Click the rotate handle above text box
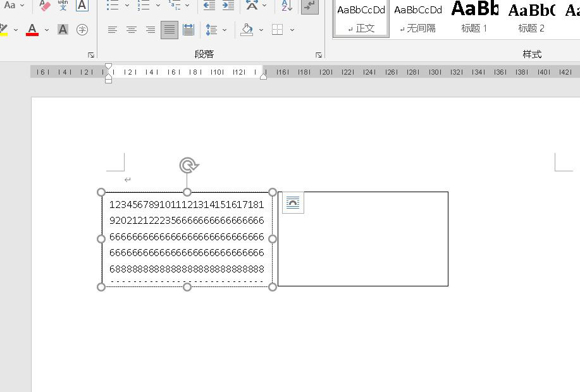580x392 pixels. point(187,166)
